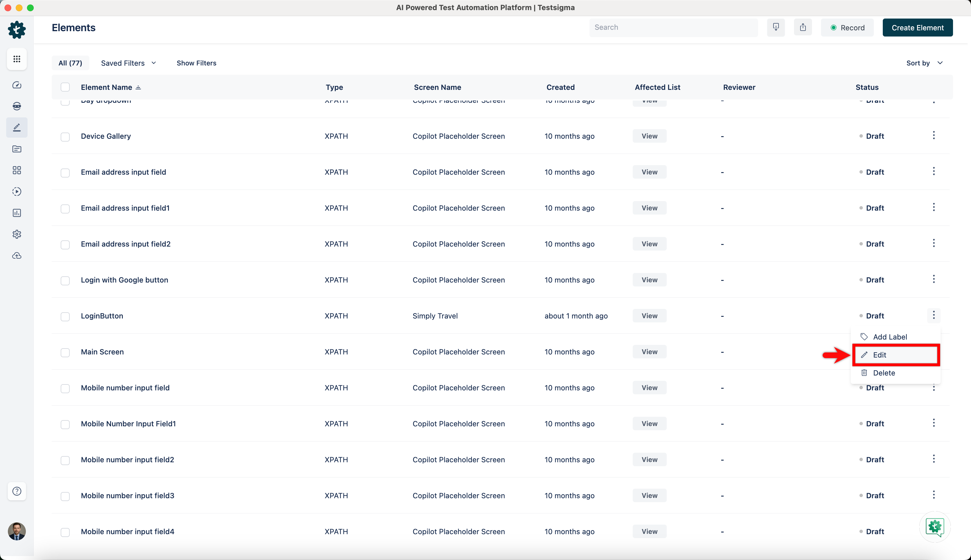Image resolution: width=971 pixels, height=560 pixels.
Task: Toggle the select-all checkbox in header
Action: point(65,87)
